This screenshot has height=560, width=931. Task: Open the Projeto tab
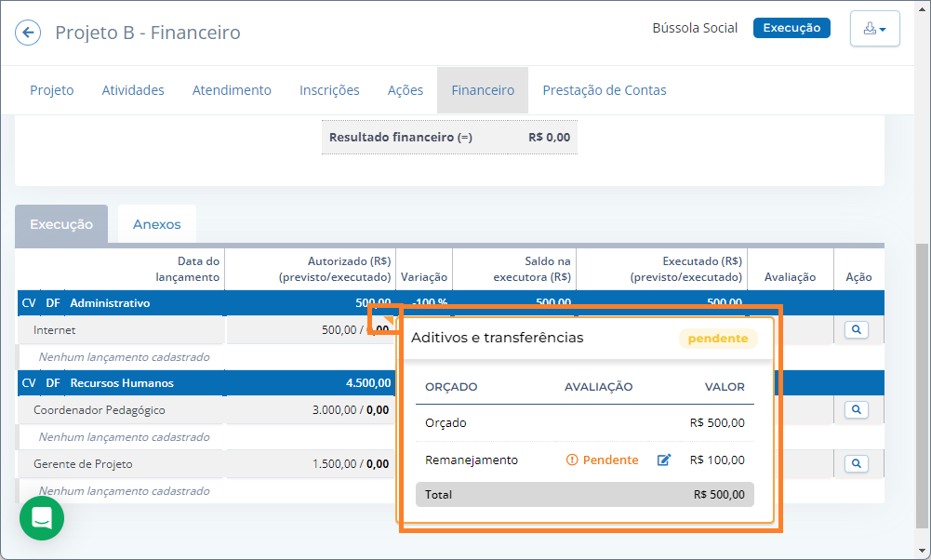coord(52,90)
